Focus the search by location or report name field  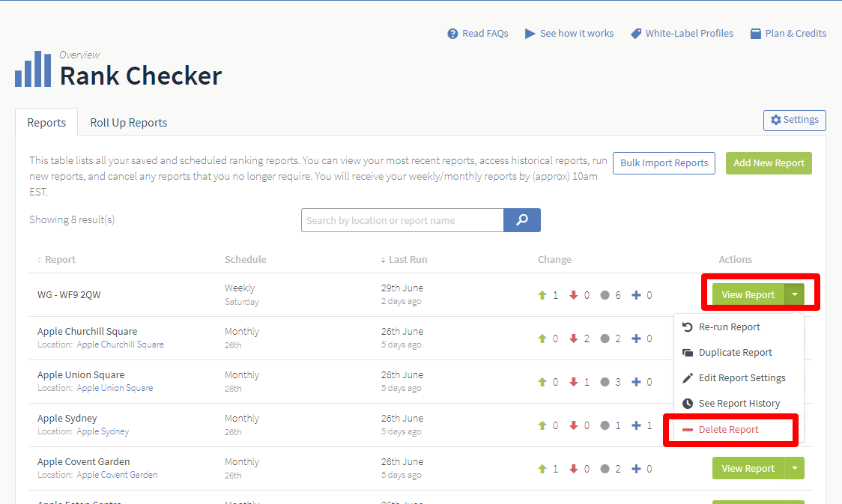(402, 220)
